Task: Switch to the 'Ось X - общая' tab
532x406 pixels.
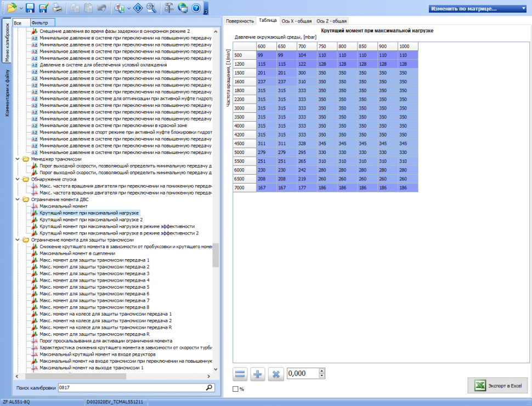Action: pyautogui.click(x=296, y=20)
